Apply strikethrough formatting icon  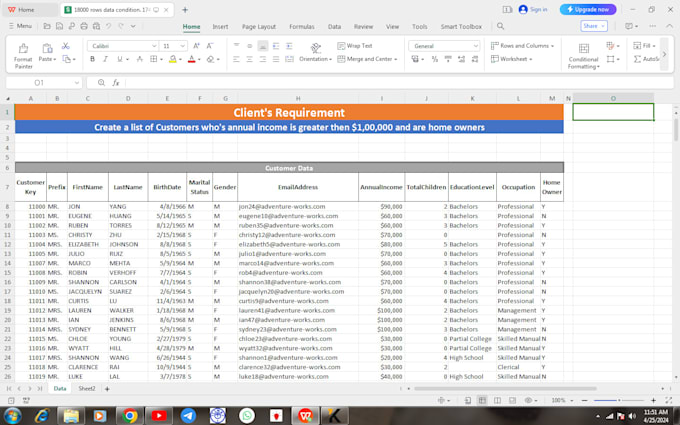(140, 59)
